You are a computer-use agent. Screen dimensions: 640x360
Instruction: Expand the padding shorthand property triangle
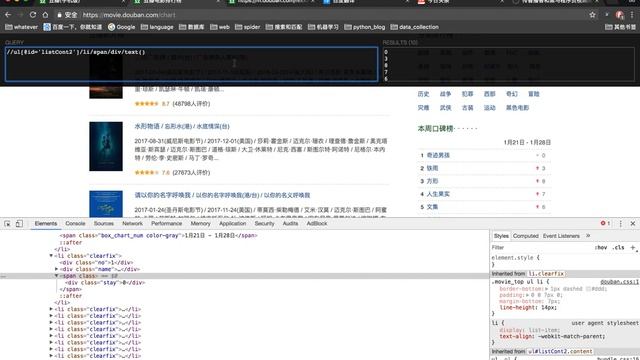point(528,295)
